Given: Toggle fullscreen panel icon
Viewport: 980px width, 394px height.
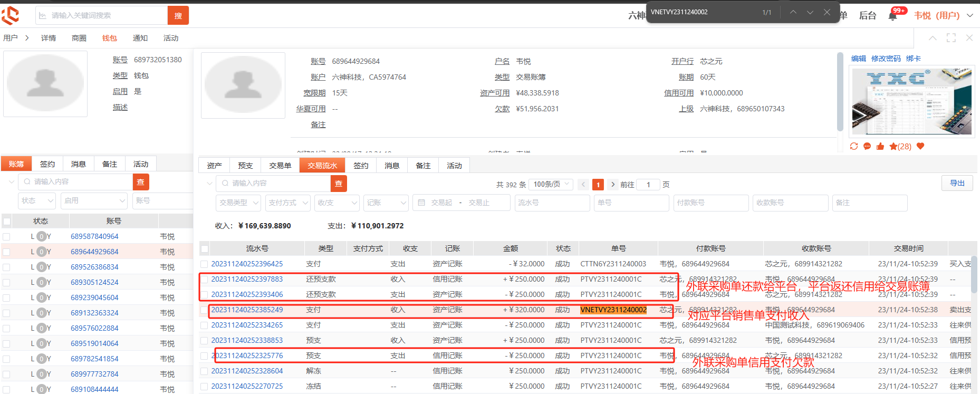Looking at the screenshot, I should [x=951, y=38].
